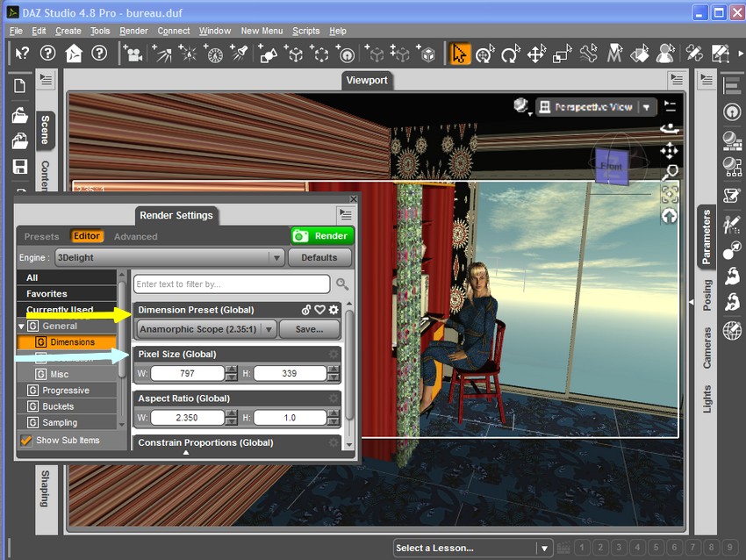Screen dimensions: 746x560
Task: Create a new null object cube
Action: pyautogui.click(x=295, y=54)
